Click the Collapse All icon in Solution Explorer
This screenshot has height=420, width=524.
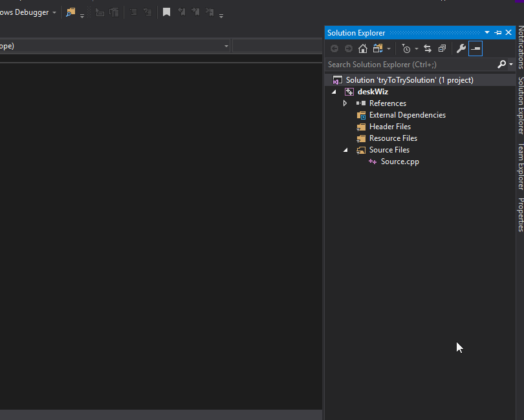pos(442,48)
